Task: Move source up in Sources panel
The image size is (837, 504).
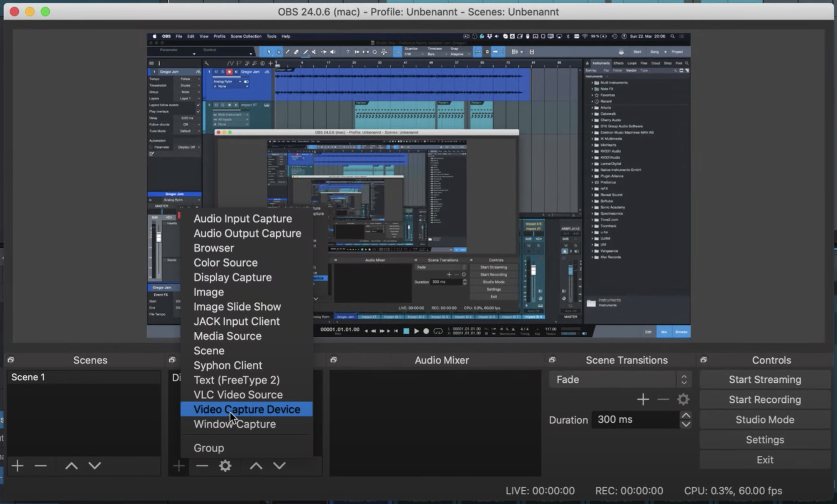Action: point(256,466)
